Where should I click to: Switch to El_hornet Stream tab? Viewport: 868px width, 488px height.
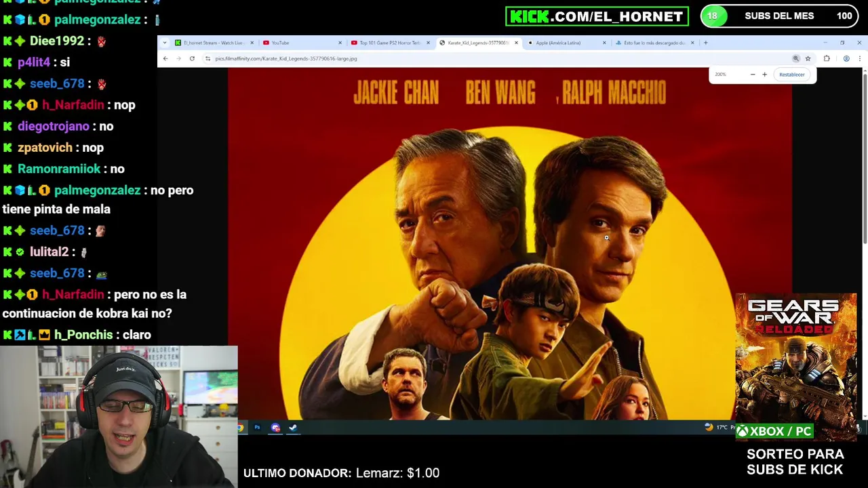pyautogui.click(x=214, y=43)
